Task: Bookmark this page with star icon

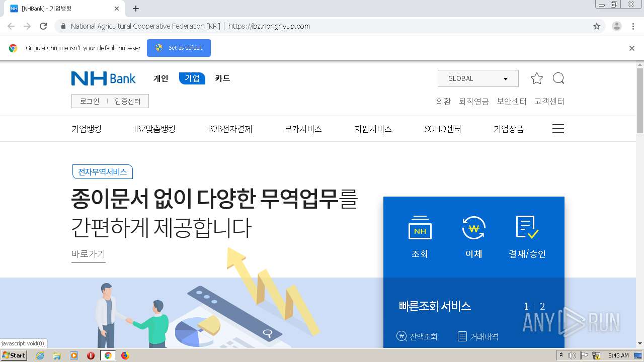Action: [x=597, y=26]
